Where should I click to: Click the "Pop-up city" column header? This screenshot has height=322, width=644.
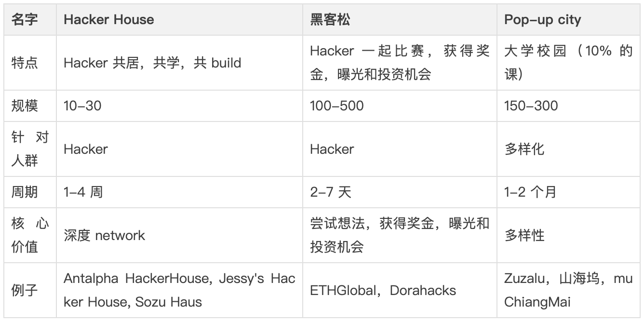pos(542,20)
